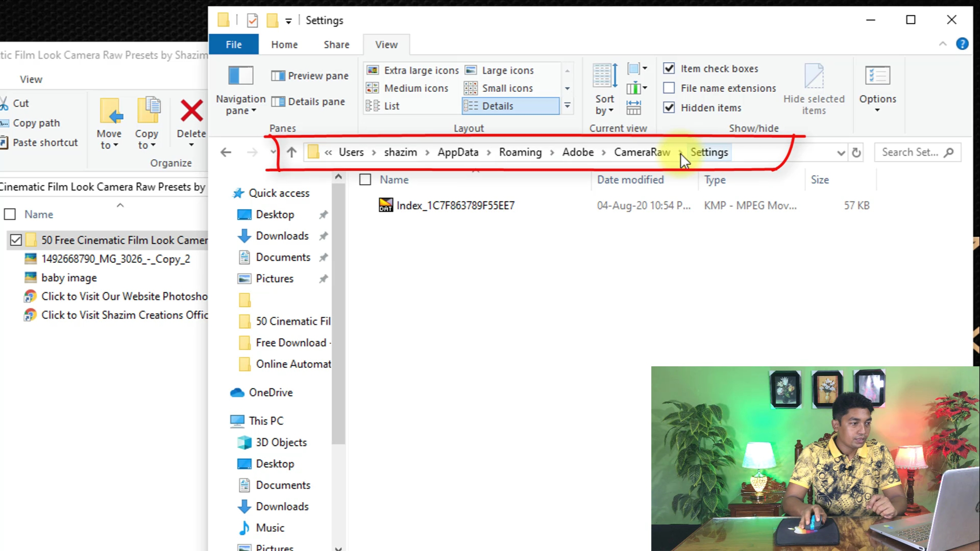Go back with the left arrow

226,152
